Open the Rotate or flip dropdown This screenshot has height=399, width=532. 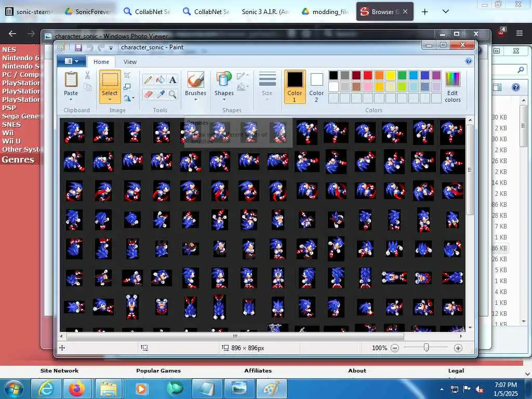coord(129,98)
